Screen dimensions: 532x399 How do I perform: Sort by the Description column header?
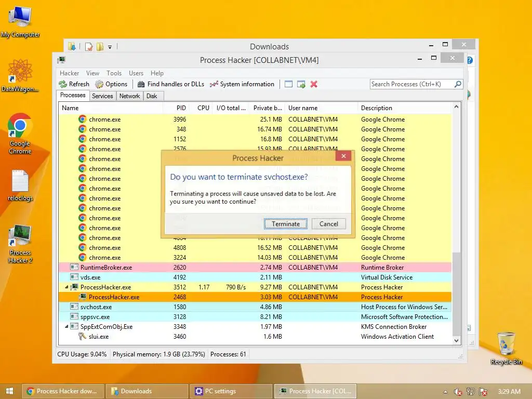tap(405, 108)
